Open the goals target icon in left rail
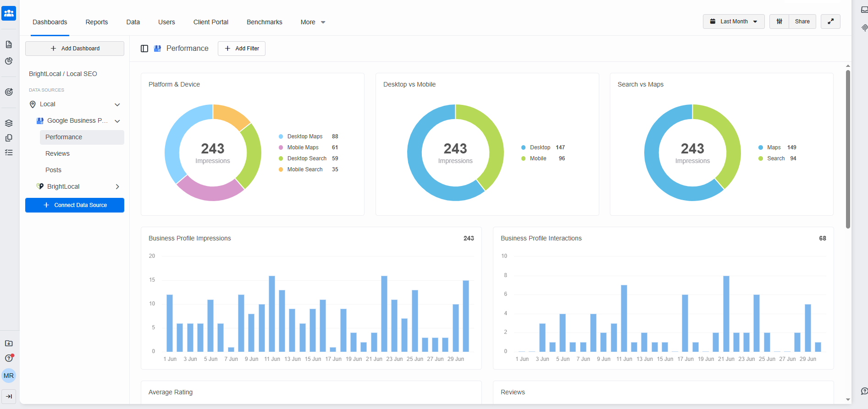The image size is (868, 409). click(9, 92)
